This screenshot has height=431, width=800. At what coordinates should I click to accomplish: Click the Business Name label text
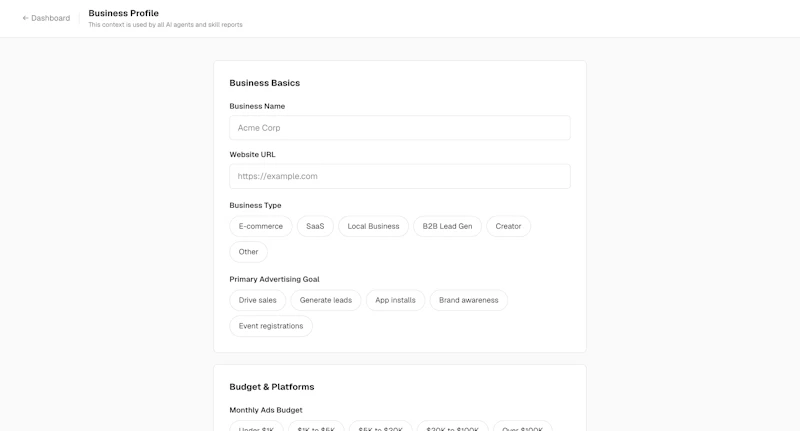click(257, 106)
